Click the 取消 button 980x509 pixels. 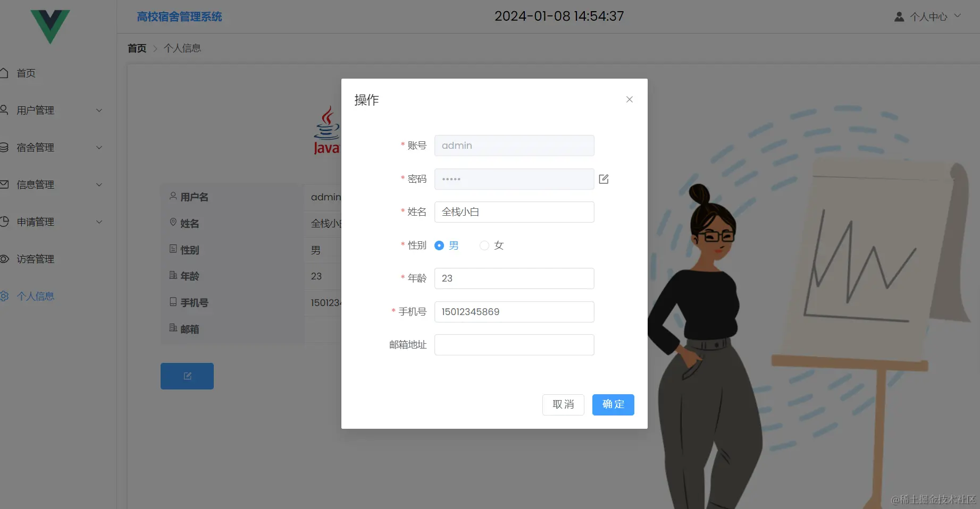(563, 405)
